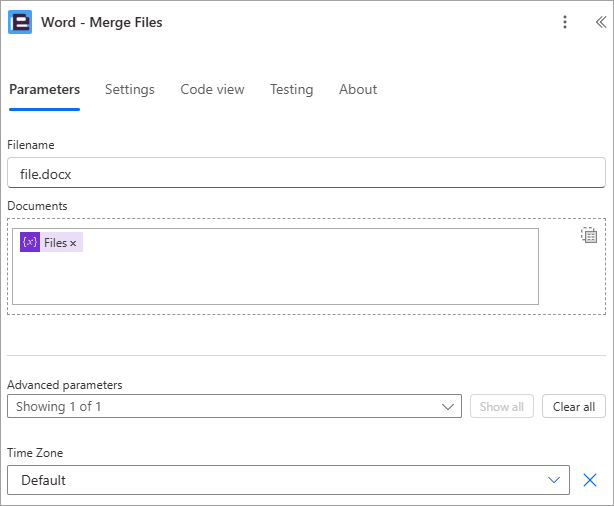Open the three-dot more options menu
This screenshot has width=614, height=506.
coord(565,22)
